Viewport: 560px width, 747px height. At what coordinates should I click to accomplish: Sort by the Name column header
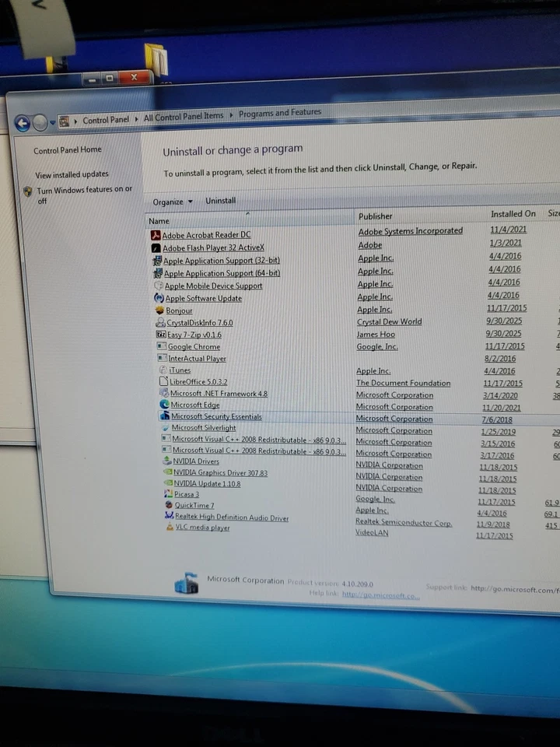249,219
